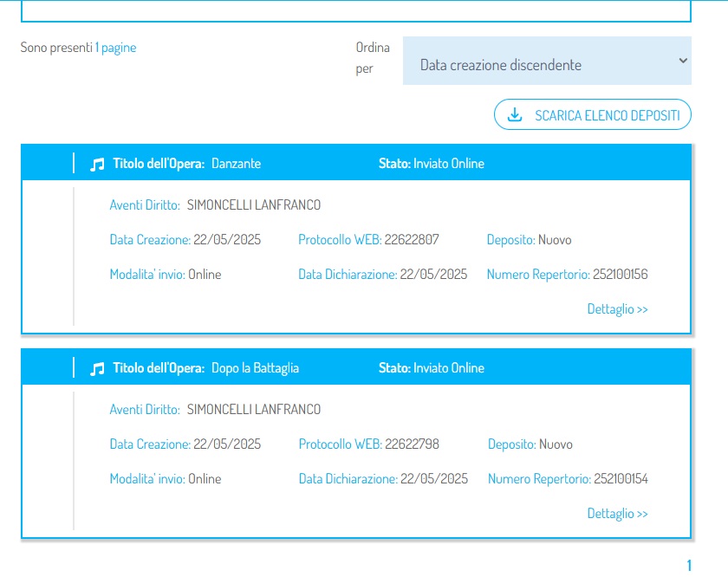Click the 'Ordina per' label
This screenshot has height=577, width=728.
click(x=373, y=58)
